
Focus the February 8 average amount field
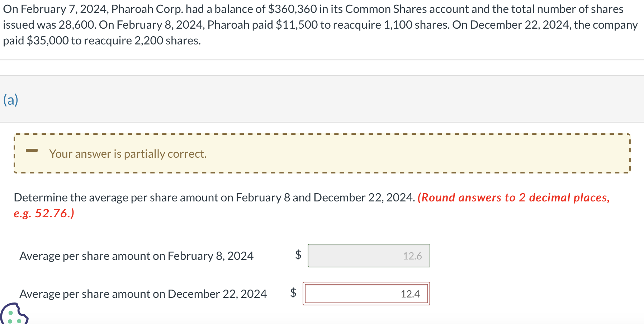pos(369,256)
